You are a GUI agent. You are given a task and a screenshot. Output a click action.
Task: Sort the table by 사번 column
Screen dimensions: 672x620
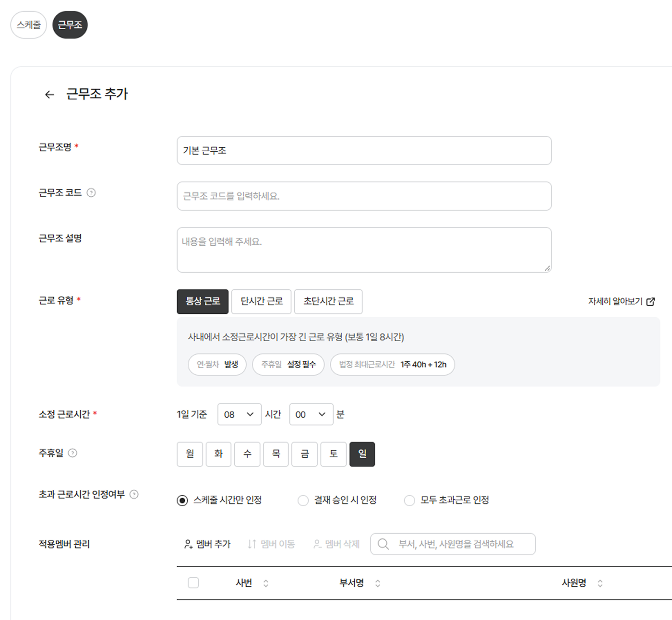pyautogui.click(x=266, y=583)
